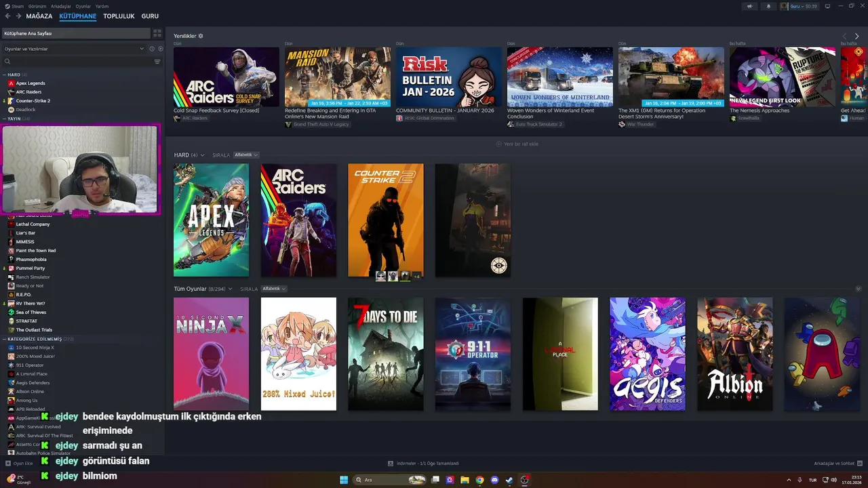Show recent games clock filter
Image resolution: width=868 pixels, height=488 pixels.
[152, 49]
